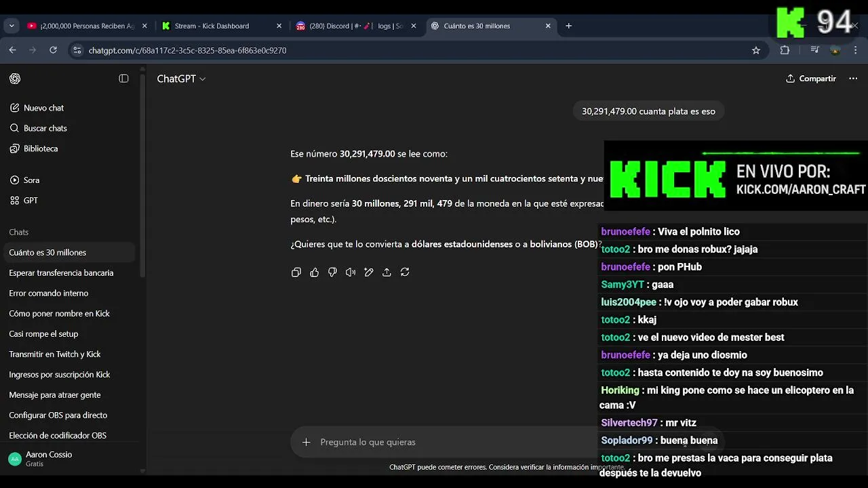Regenerate the response with the retry icon
Viewport: 868px width, 488px height.
[405, 272]
